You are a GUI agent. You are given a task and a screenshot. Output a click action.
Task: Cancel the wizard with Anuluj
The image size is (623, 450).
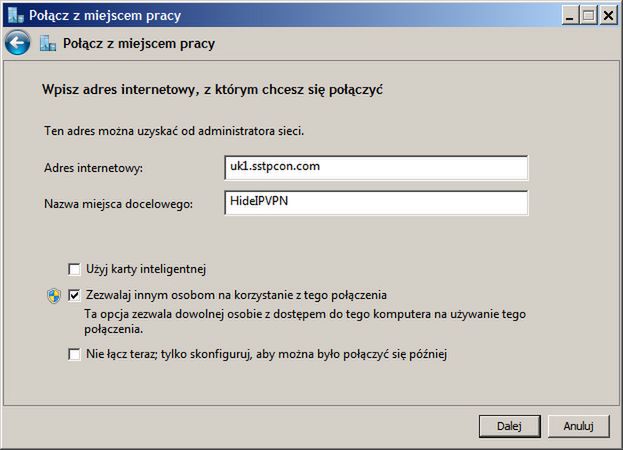(578, 426)
